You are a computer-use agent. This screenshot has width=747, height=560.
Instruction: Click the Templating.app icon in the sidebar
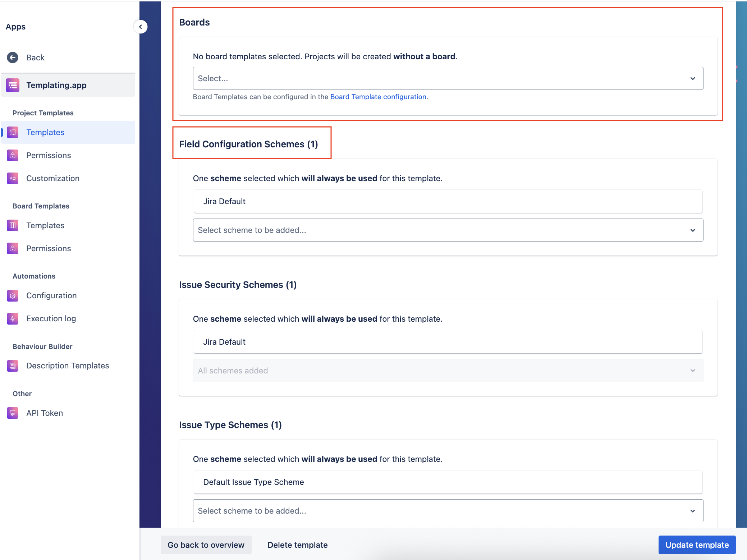(x=13, y=85)
